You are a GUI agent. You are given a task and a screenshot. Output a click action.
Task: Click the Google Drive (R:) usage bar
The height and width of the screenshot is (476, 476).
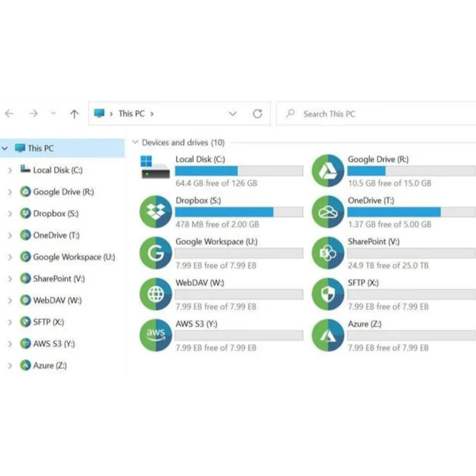411,171
